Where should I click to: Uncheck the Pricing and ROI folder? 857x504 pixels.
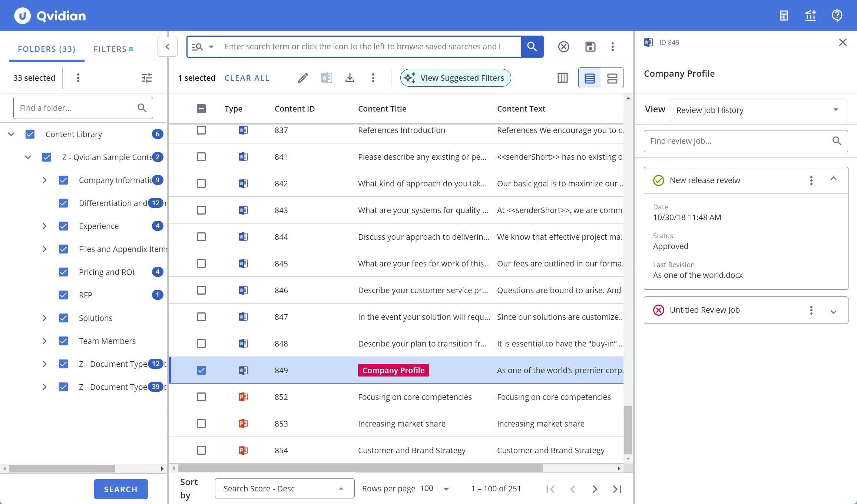(x=63, y=272)
